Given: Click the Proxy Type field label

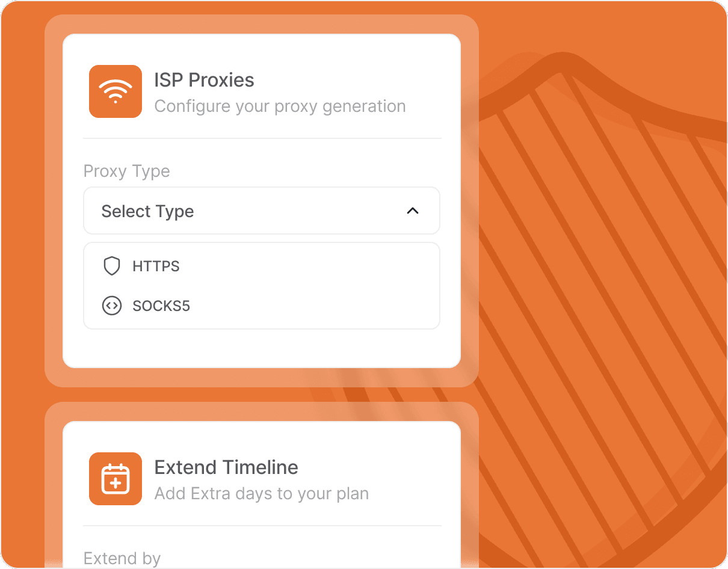Looking at the screenshot, I should click(126, 171).
